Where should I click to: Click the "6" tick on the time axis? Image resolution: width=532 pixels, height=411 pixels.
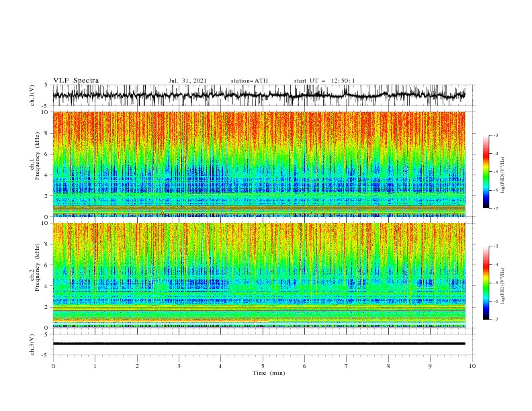click(x=304, y=366)
